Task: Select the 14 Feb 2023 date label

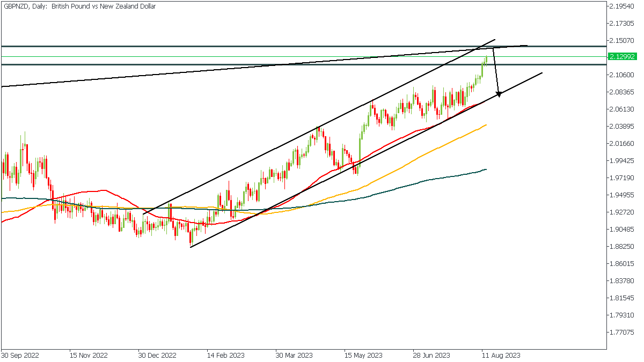Action: 225,355
